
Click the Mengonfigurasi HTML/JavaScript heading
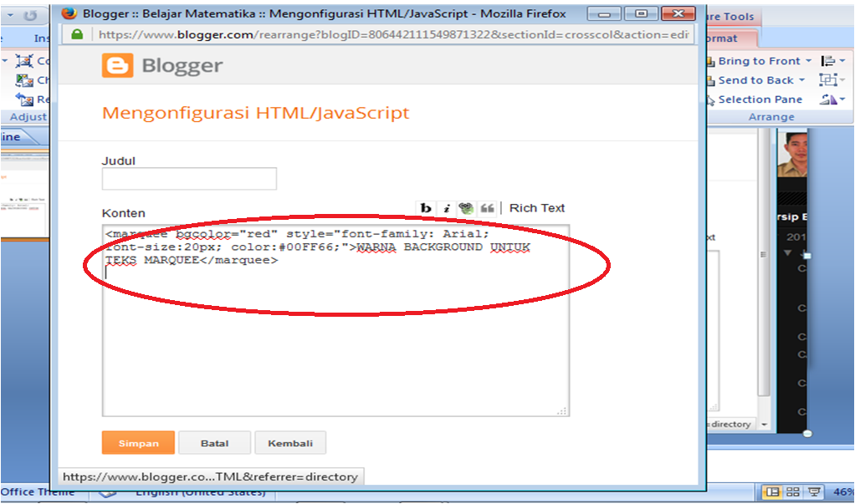(x=255, y=113)
